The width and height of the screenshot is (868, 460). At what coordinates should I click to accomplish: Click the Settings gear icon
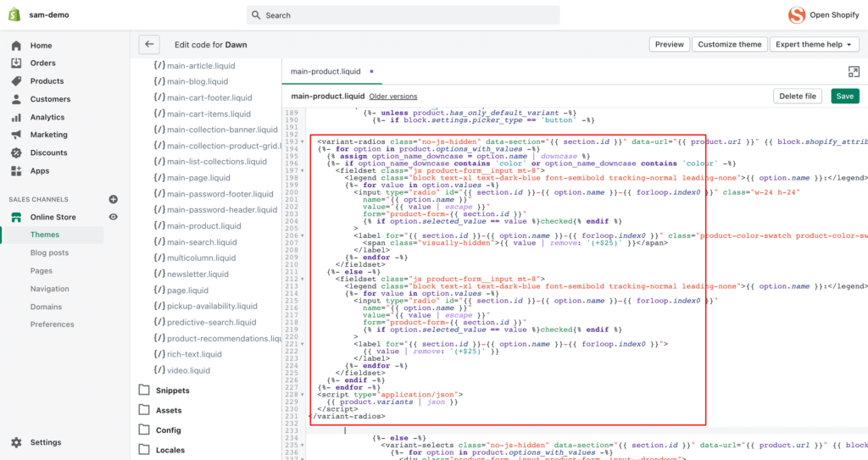point(16,442)
